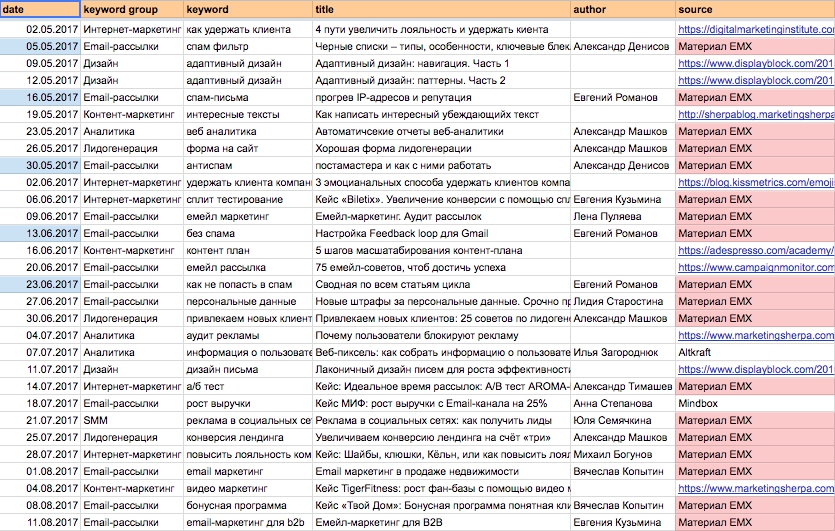This screenshot has height=531, width=835.
Task: Click keyword cell 'дизайн письма'
Action: click(248, 370)
